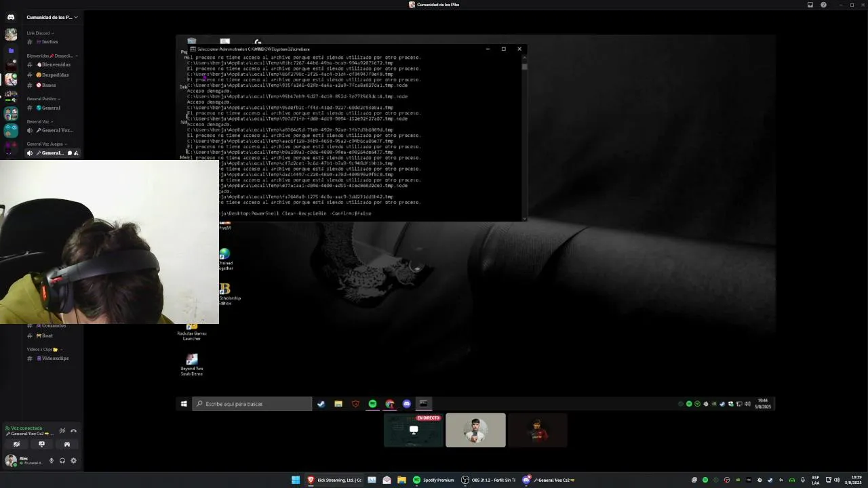Image resolution: width=868 pixels, height=488 pixels.
Task: Open Brave Kick Streaming taskbar item
Action: click(x=334, y=480)
